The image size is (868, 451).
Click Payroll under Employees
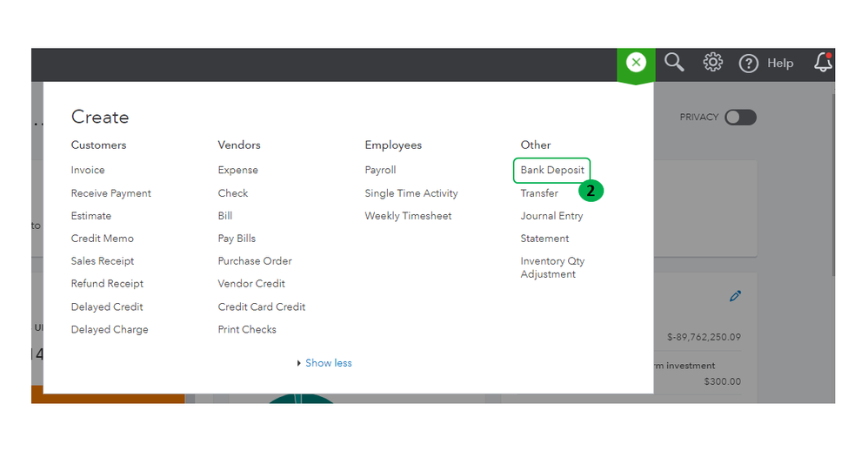pos(380,171)
